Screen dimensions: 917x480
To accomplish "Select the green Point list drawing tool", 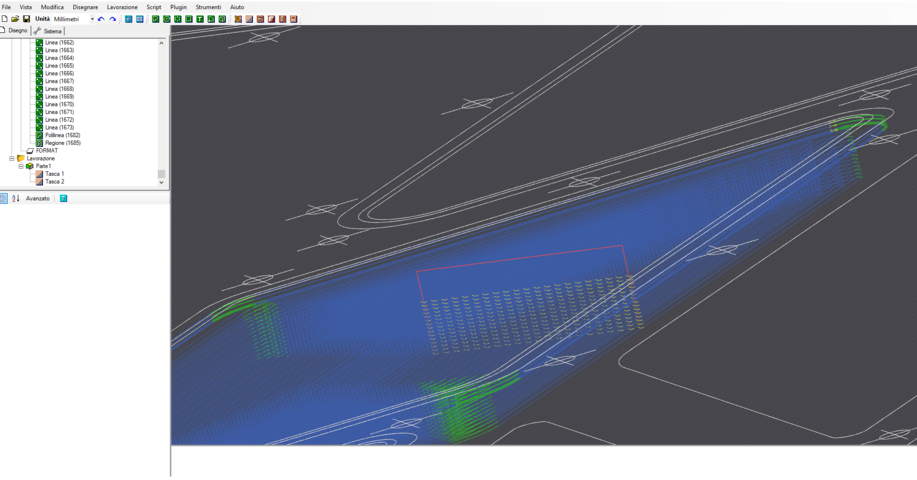I will (x=178, y=19).
